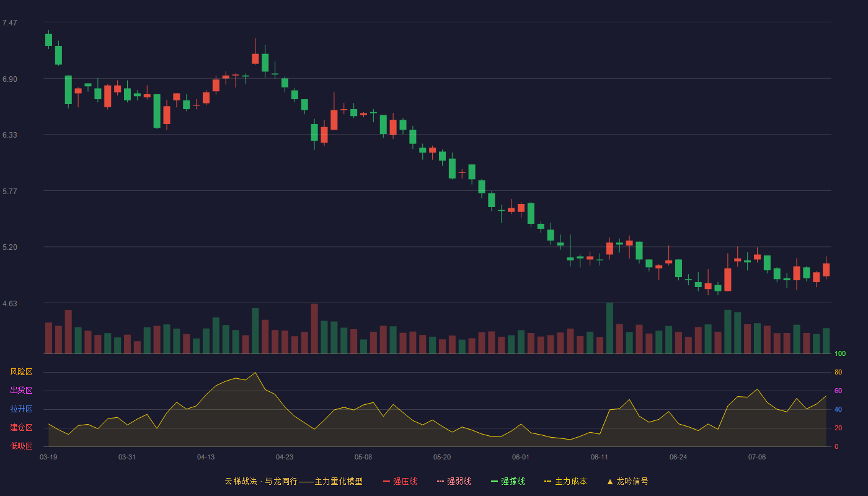Click the 06-11 date axis label

[600, 457]
